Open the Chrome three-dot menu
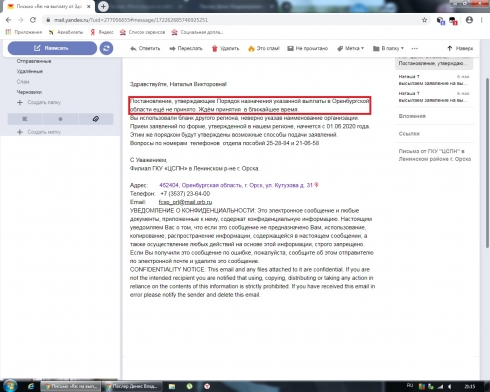The width and height of the screenshot is (490, 392). tap(482, 20)
